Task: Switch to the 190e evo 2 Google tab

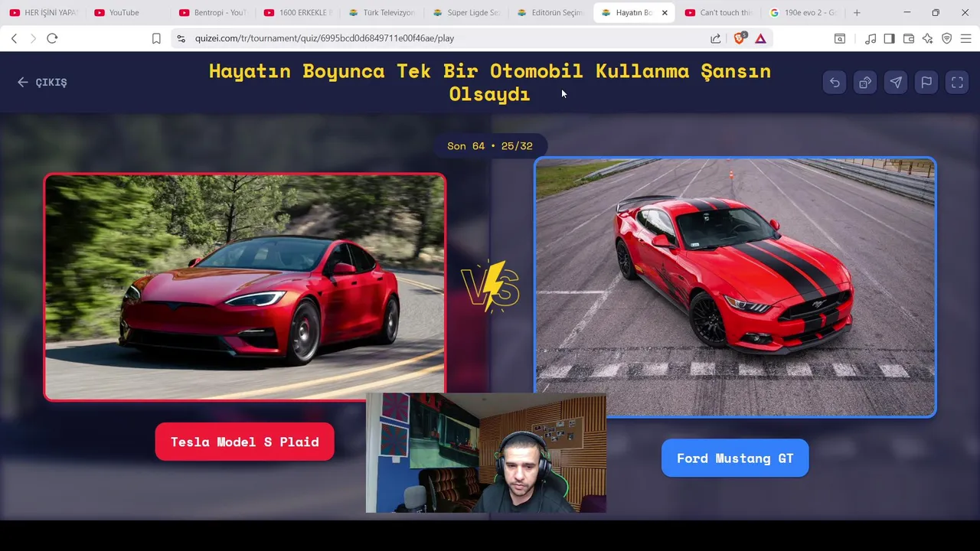Action: 803,12
